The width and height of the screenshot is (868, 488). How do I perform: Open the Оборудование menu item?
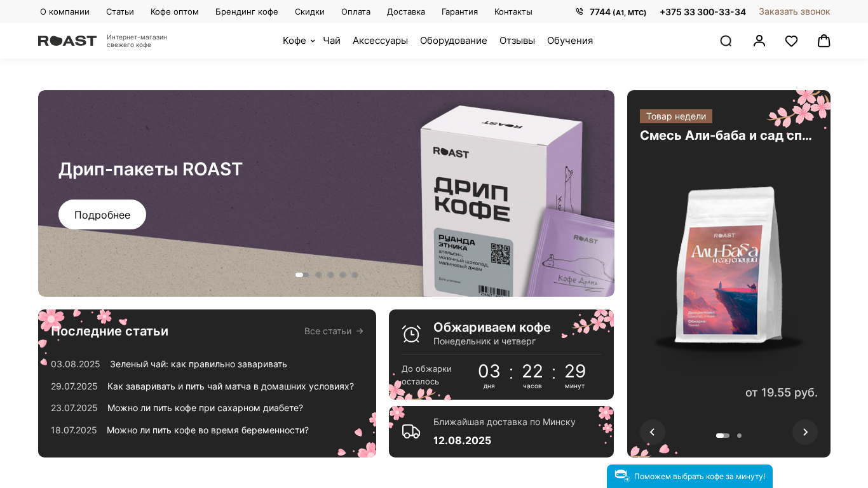(x=454, y=41)
